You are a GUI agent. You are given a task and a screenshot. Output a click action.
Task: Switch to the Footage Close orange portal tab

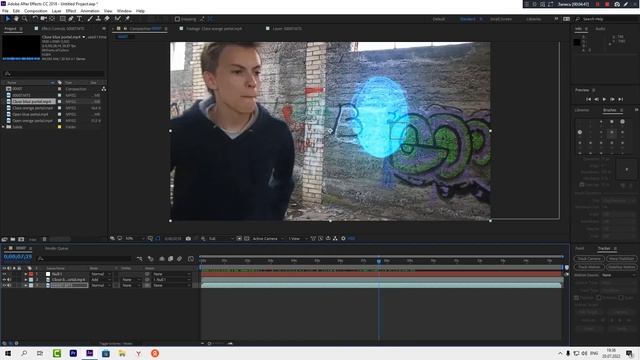(x=214, y=29)
